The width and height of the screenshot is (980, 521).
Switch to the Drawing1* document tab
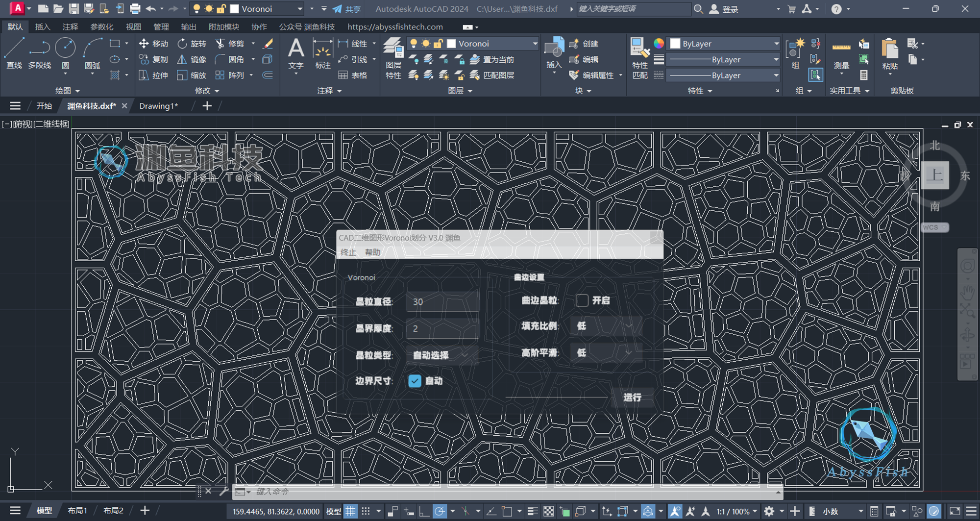click(159, 106)
